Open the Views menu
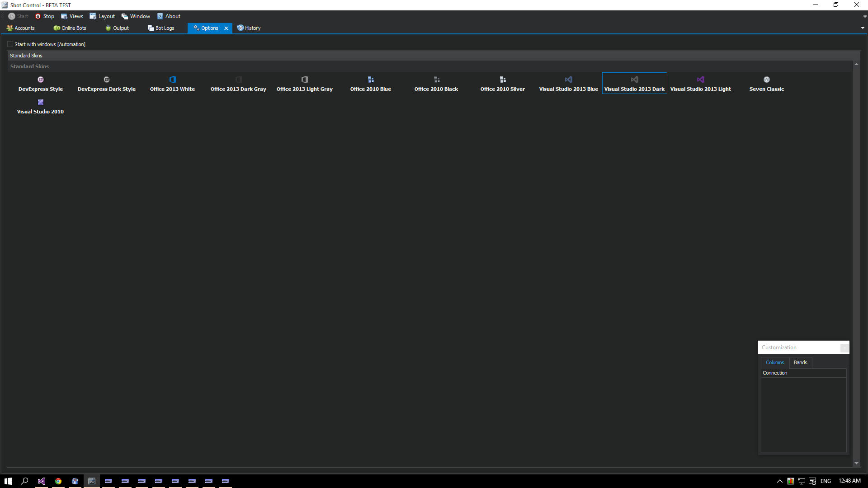868x488 pixels. 72,16
